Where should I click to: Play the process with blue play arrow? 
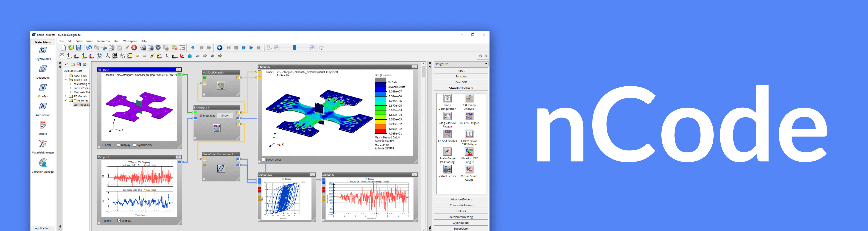pos(251,48)
